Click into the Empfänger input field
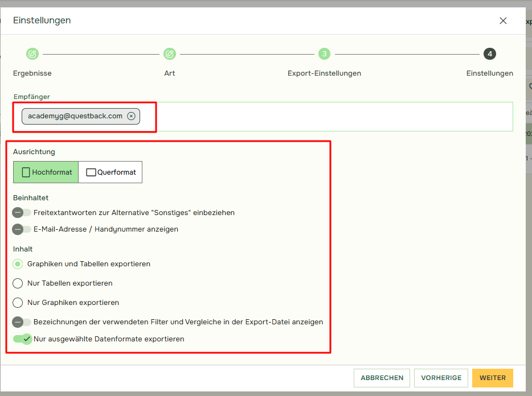 (330, 117)
